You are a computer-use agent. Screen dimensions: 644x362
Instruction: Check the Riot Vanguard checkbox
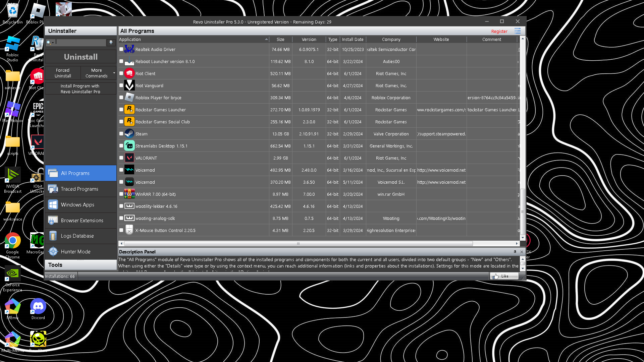121,85
